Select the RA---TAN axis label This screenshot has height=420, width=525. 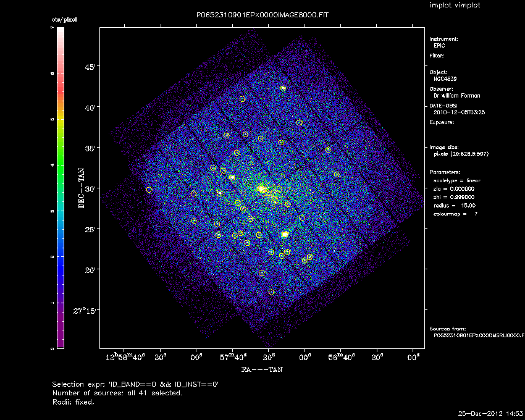pos(262,369)
